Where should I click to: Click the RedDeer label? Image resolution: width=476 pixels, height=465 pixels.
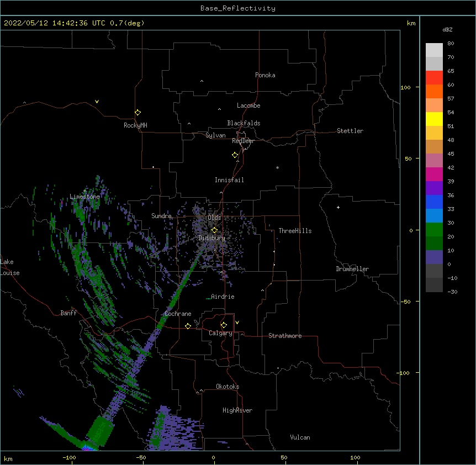tap(243, 141)
